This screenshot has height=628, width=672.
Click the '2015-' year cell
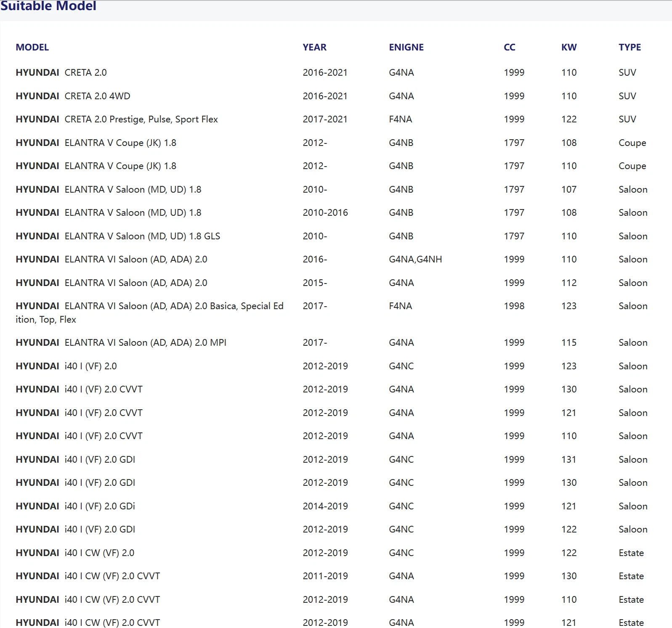tap(315, 283)
